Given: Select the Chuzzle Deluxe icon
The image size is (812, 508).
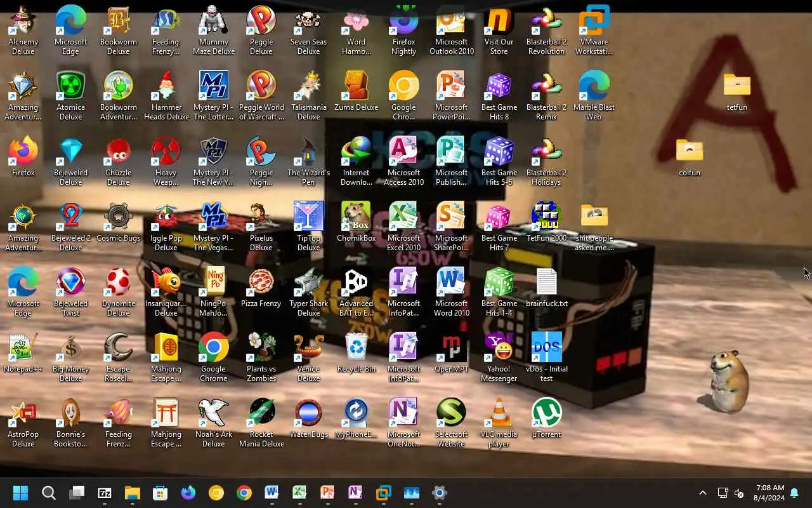Looking at the screenshot, I should 118,161.
